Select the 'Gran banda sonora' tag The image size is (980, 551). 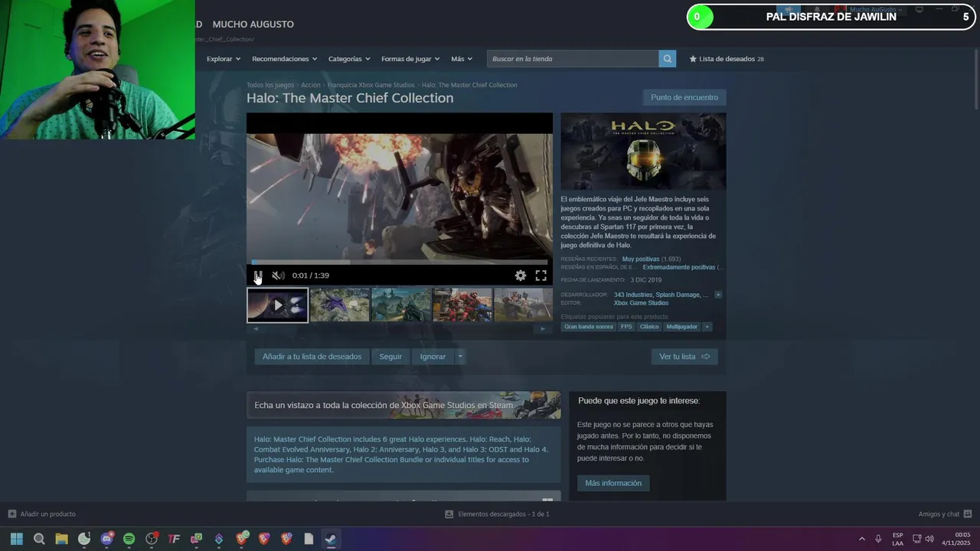click(x=588, y=327)
